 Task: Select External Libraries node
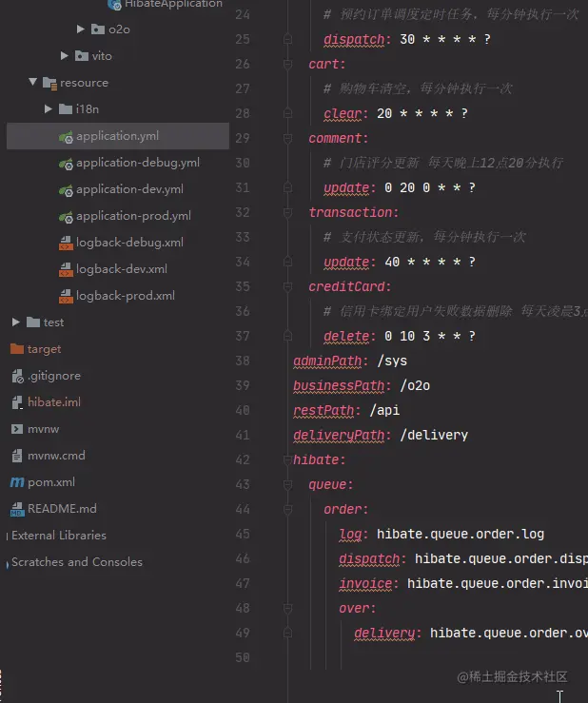pyautogui.click(x=59, y=536)
